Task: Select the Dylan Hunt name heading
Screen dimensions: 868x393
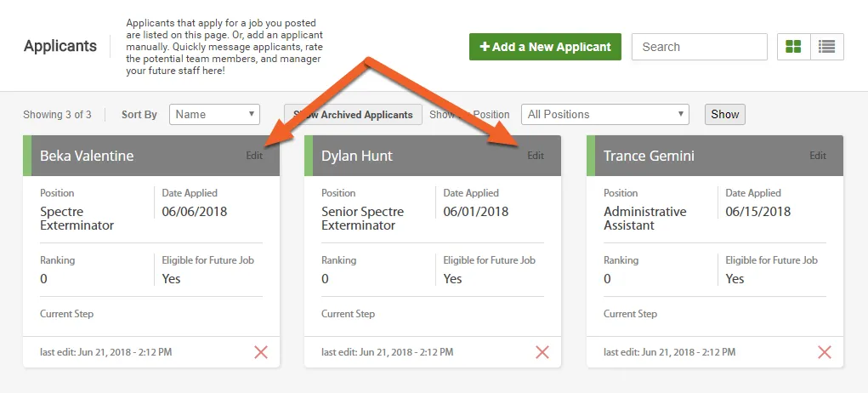Action: pos(357,156)
